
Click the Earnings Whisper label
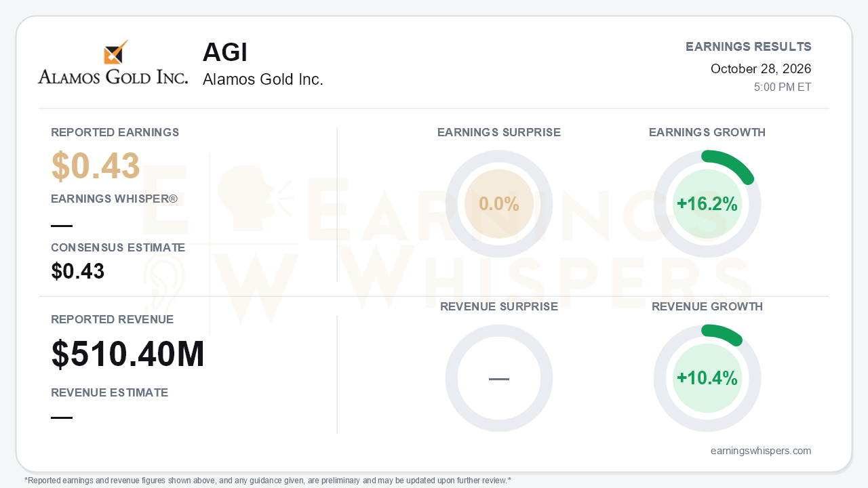(114, 199)
